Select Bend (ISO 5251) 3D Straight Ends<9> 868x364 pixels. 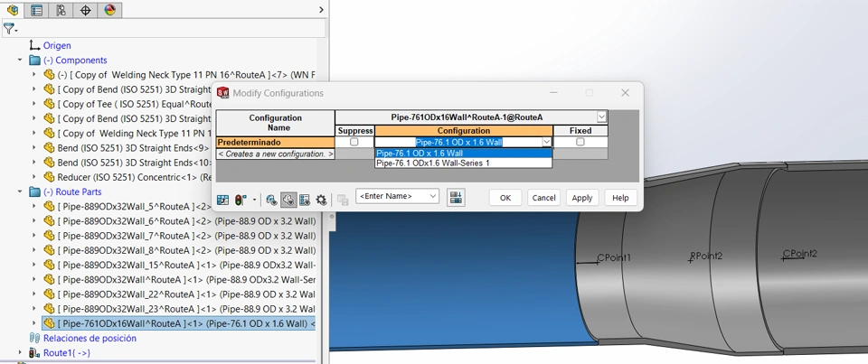134,148
